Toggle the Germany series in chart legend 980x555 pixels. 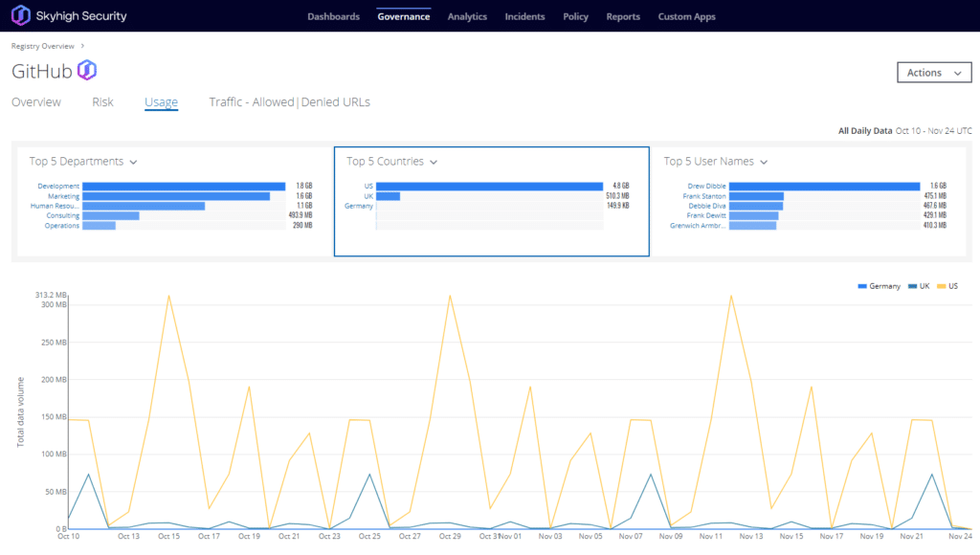click(x=879, y=286)
